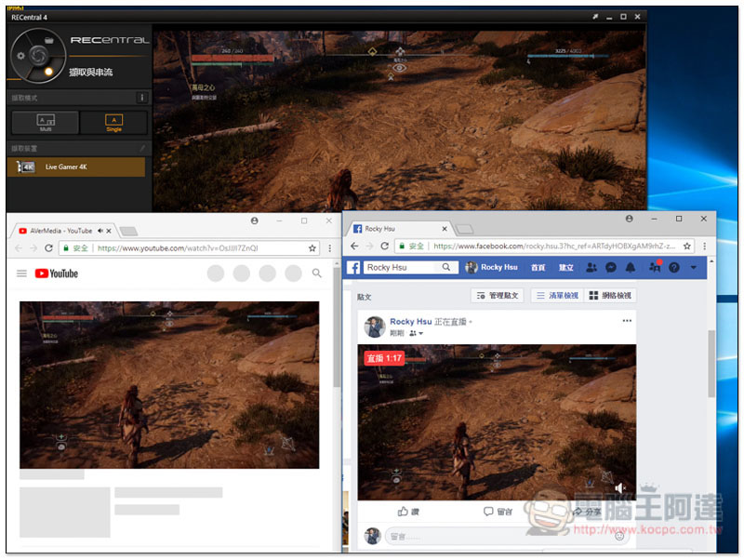Go to YouTube home via logo

[x=57, y=273]
